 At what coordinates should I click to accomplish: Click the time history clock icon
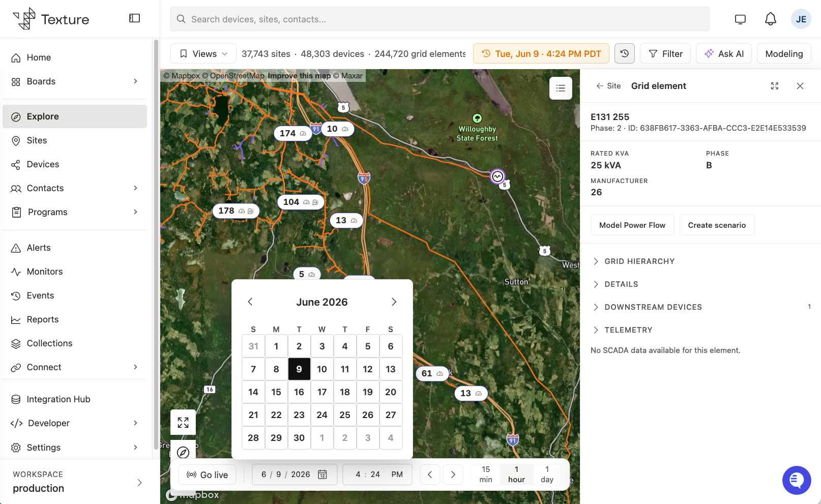(625, 53)
